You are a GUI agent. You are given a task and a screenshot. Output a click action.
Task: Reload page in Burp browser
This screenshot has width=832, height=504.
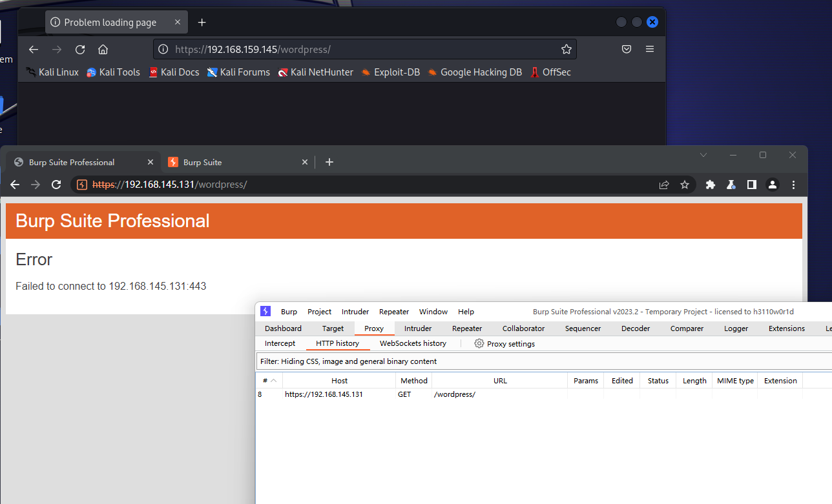tap(56, 185)
